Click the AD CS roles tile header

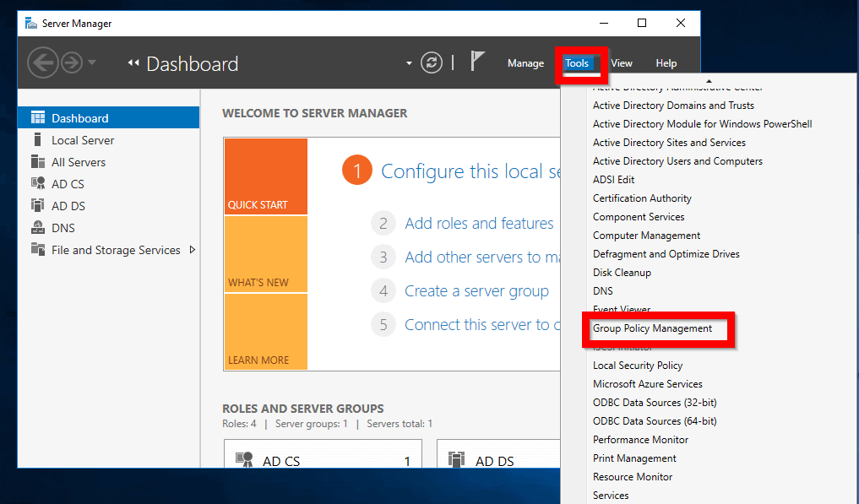tap(323, 454)
